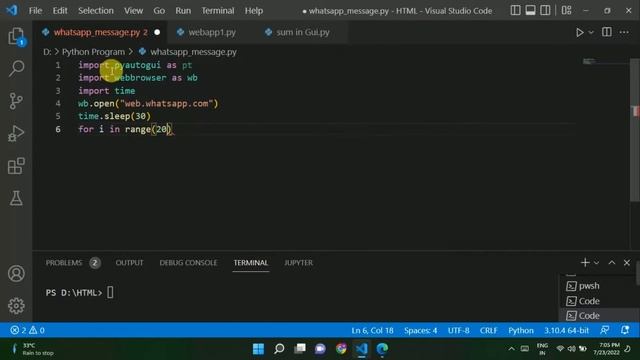Viewport: 640px width, 360px height.
Task: Click into the terminal prompt PS D:\HTML>
Action: pyautogui.click(x=74, y=293)
